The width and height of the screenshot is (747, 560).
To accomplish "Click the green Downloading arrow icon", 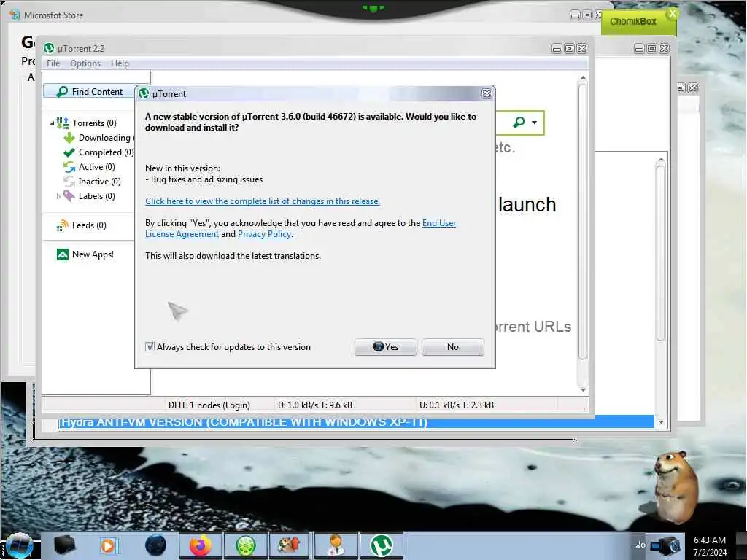I will tap(69, 138).
